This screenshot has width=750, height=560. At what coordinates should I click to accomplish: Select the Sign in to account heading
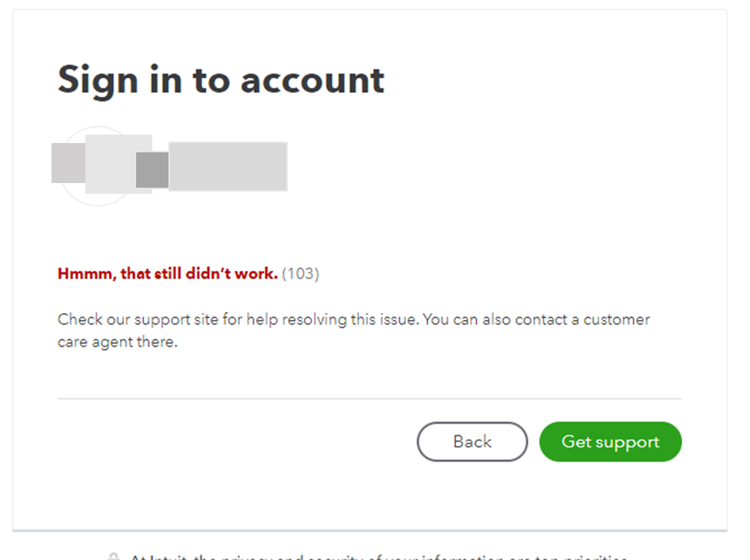[221, 79]
